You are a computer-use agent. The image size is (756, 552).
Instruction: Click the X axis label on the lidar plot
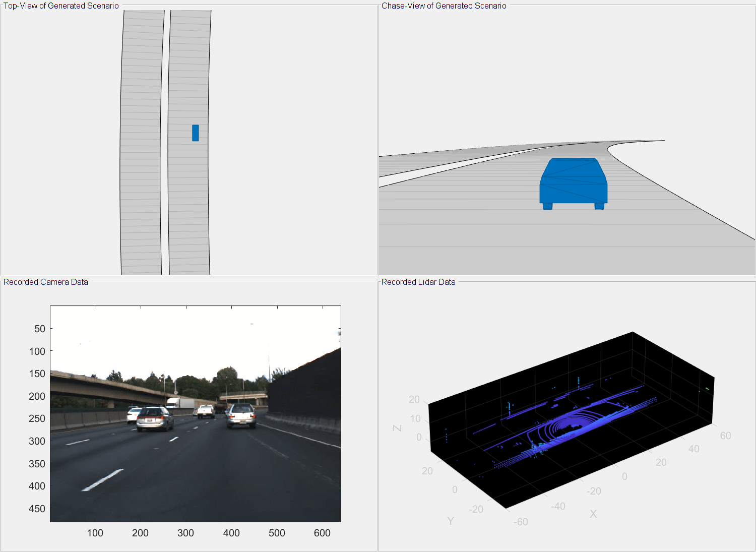point(593,514)
